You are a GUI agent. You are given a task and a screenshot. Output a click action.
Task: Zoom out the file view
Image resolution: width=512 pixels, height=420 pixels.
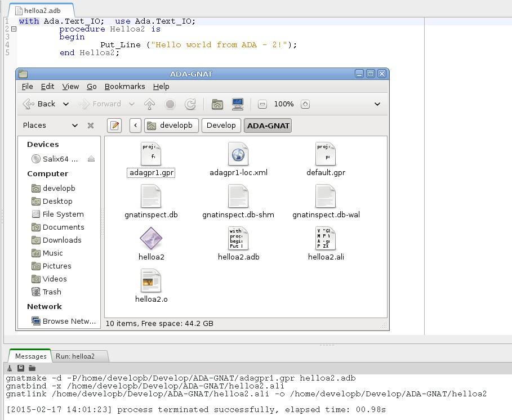coord(262,104)
